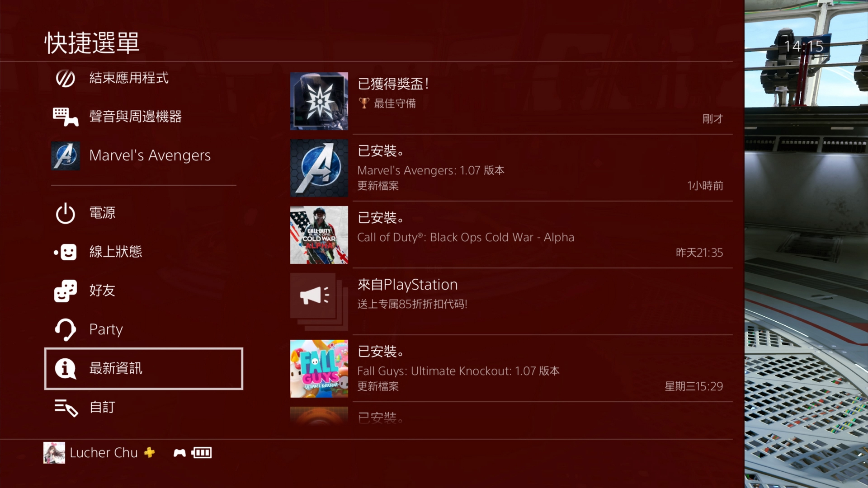Screen dimensions: 868x488
Task: Click the 結束應用程式 close application icon
Action: point(66,78)
